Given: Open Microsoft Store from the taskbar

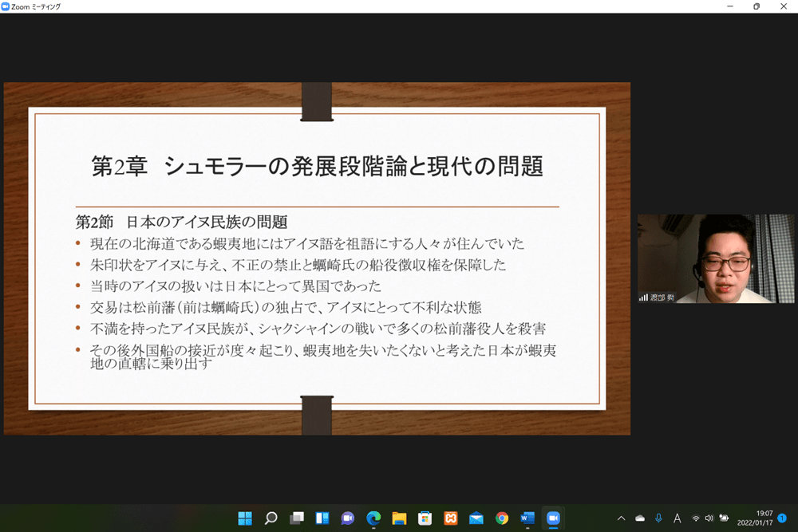Looking at the screenshot, I should (425, 518).
